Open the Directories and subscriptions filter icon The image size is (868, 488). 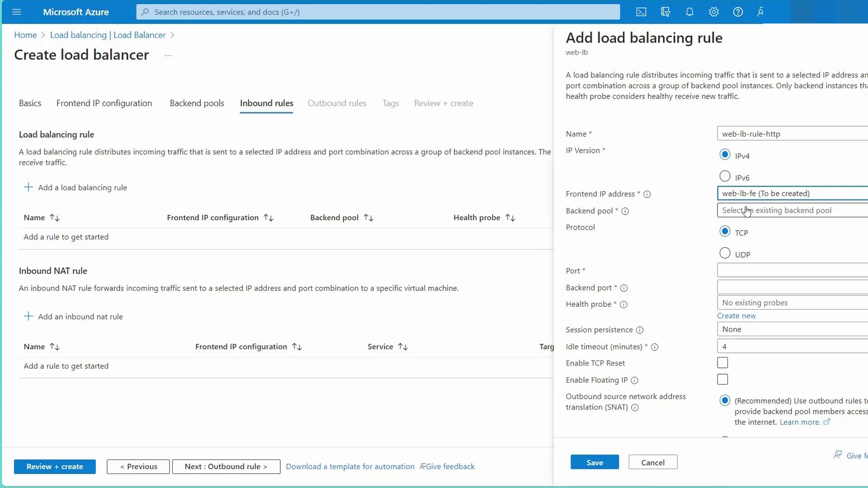pyautogui.click(x=665, y=12)
